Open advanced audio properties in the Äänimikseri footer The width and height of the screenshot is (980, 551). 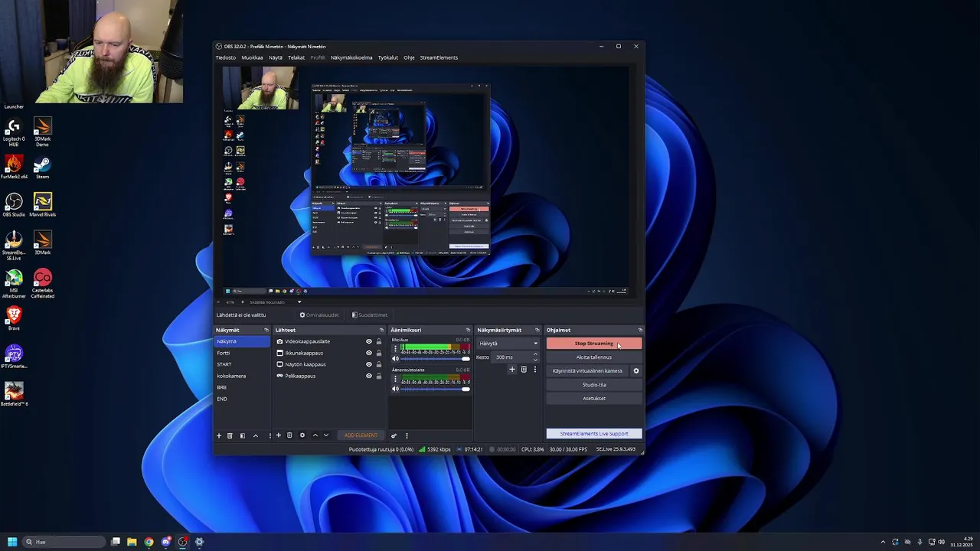click(394, 435)
